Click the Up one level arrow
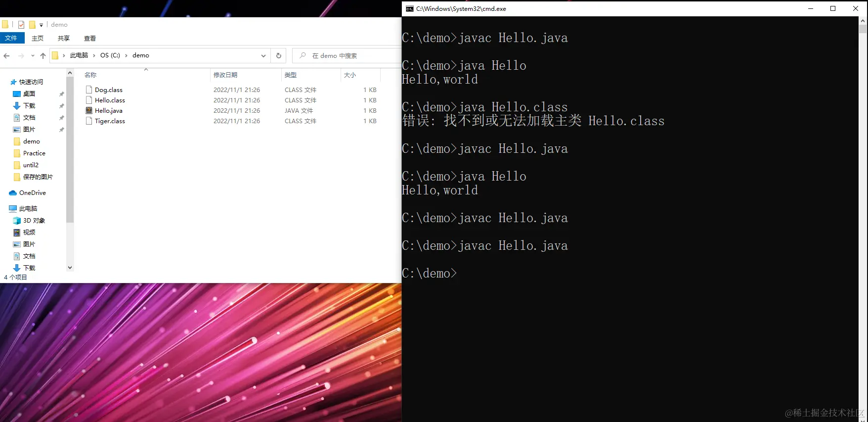The width and height of the screenshot is (868, 422). point(43,55)
